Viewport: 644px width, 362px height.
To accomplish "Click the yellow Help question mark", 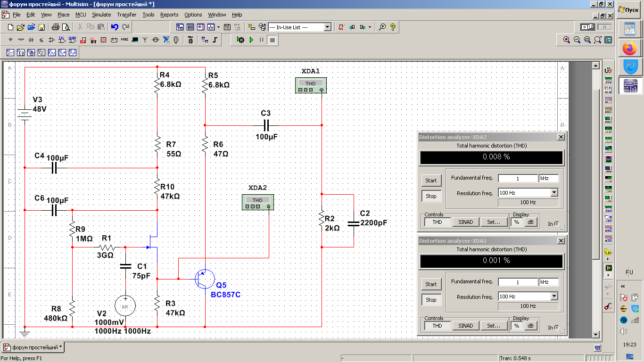I will tap(393, 27).
